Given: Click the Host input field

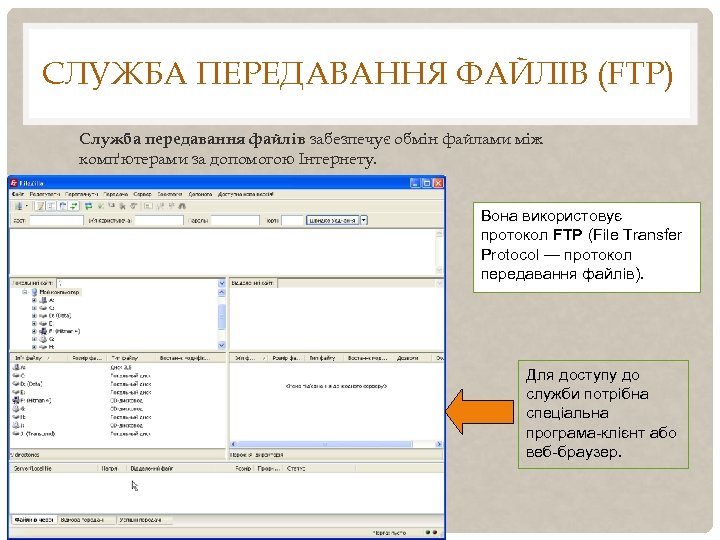Looking at the screenshot, I should point(56,220).
